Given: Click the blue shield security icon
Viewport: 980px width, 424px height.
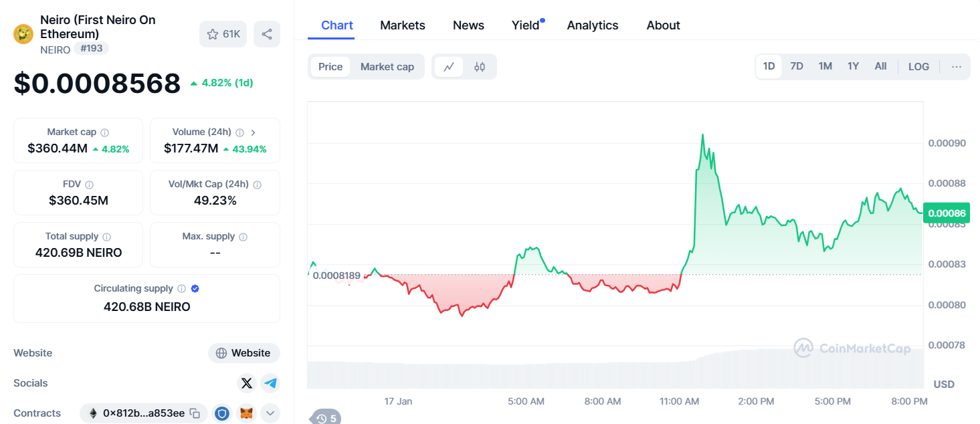Looking at the screenshot, I should point(223,413).
